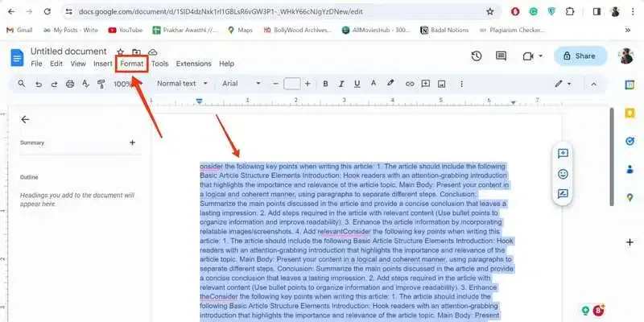Open the Gmail bookmark
Image resolution: width=644 pixels, height=322 pixels.
[19, 30]
